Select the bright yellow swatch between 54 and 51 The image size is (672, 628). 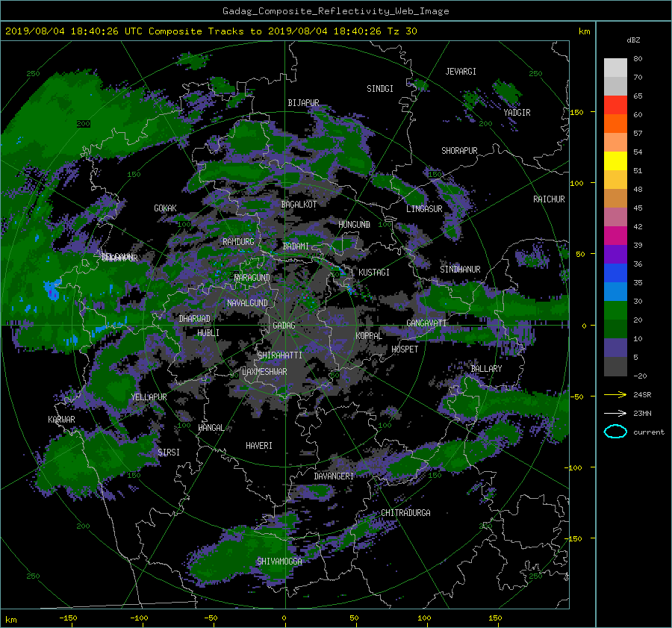pyautogui.click(x=615, y=161)
